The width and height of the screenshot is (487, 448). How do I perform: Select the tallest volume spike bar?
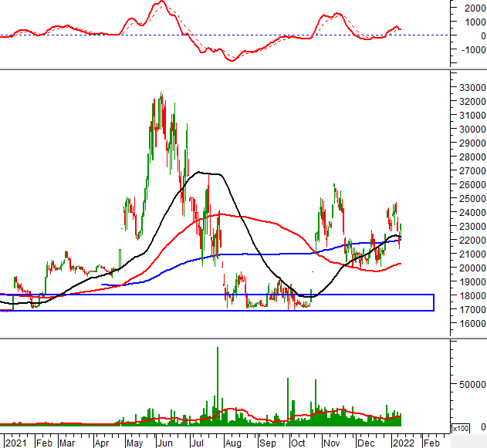[x=218, y=384]
